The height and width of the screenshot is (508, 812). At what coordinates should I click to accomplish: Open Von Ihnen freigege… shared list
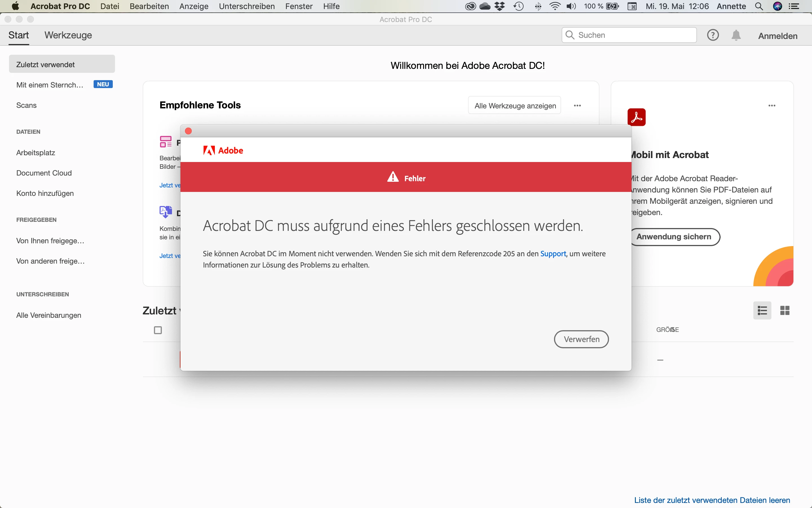(50, 241)
